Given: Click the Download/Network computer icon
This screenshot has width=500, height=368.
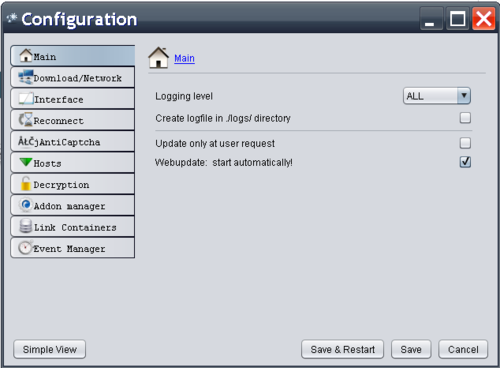Looking at the screenshot, I should pos(26,77).
